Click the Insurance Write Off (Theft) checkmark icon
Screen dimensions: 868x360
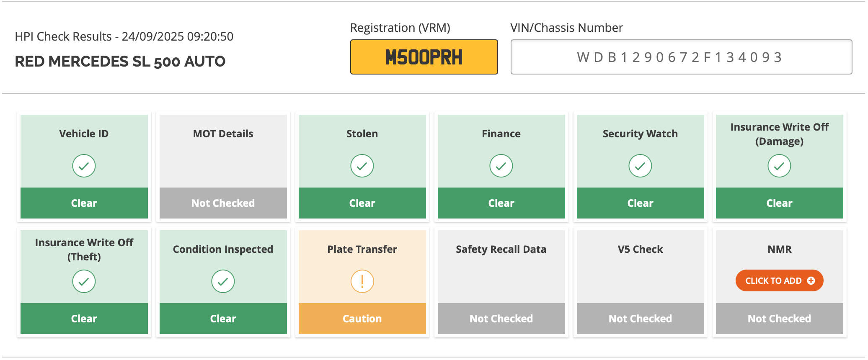(84, 281)
